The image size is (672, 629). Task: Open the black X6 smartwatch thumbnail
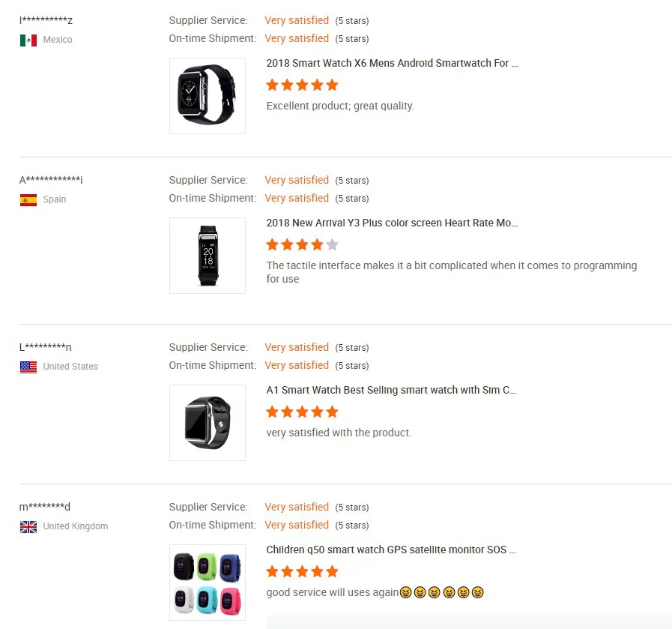[208, 96]
